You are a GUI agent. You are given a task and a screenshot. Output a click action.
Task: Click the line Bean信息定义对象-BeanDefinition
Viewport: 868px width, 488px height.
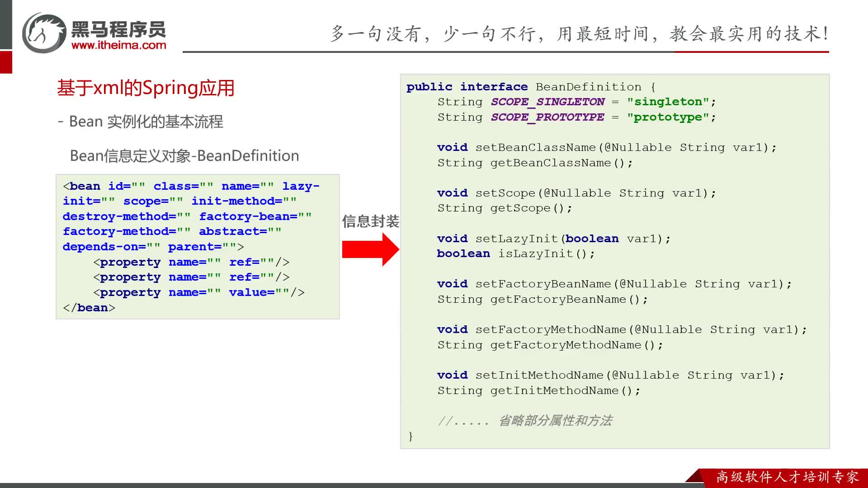pyautogui.click(x=184, y=156)
